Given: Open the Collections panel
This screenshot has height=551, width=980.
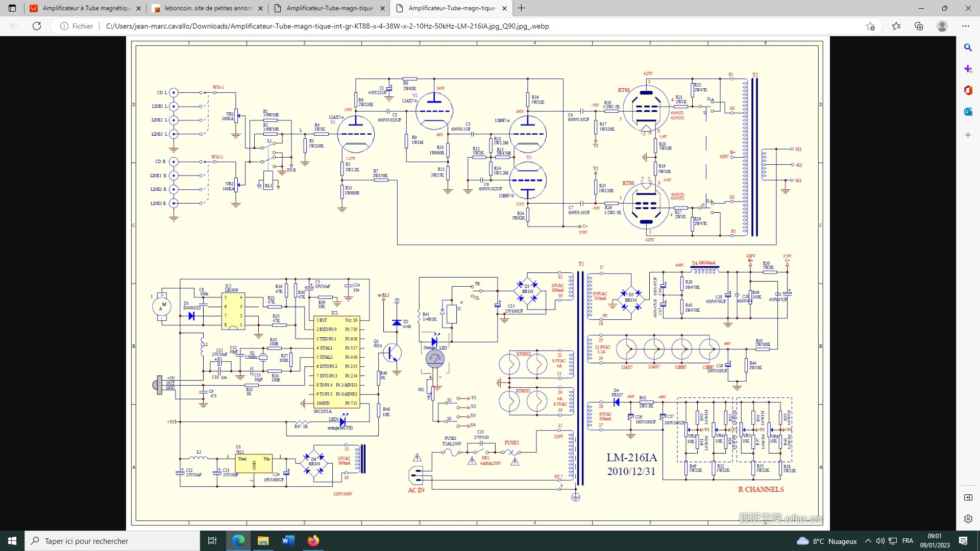Looking at the screenshot, I should (x=919, y=26).
